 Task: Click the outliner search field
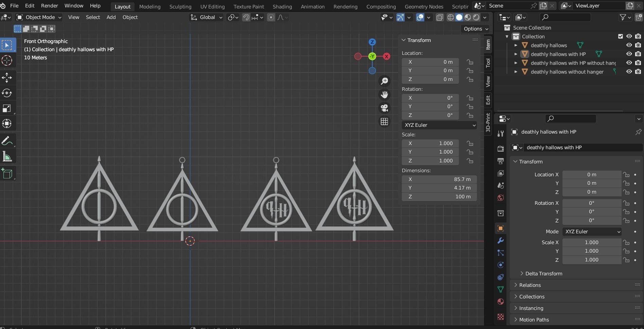coord(565,17)
